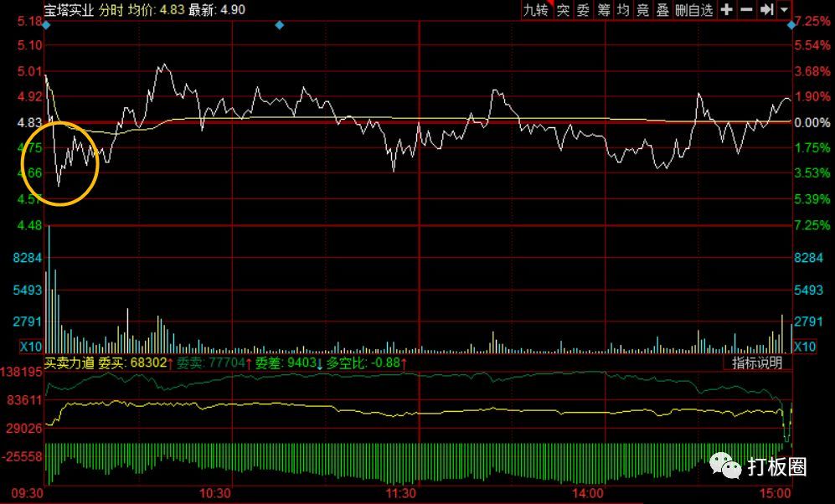835x504 pixels.
Task: Click the minus zoom-out icon
Action: tap(746, 9)
